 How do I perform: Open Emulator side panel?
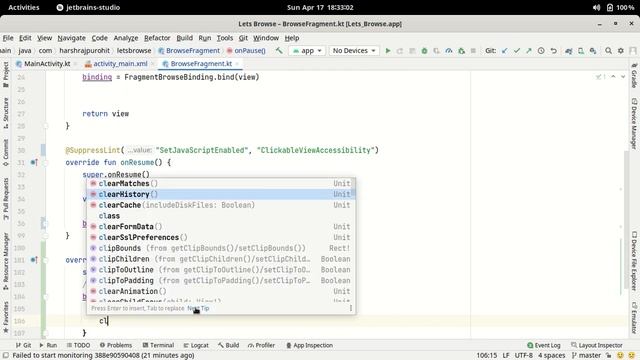634,317
